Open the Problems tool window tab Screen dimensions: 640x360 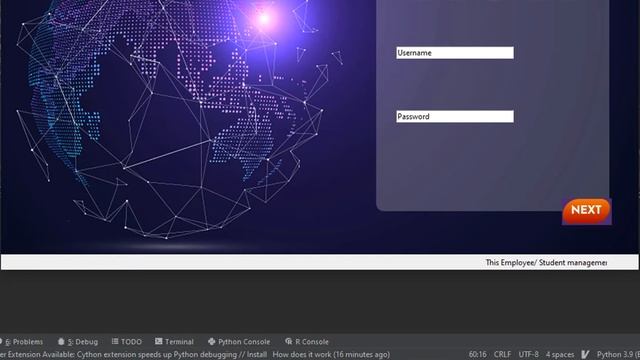(23, 342)
